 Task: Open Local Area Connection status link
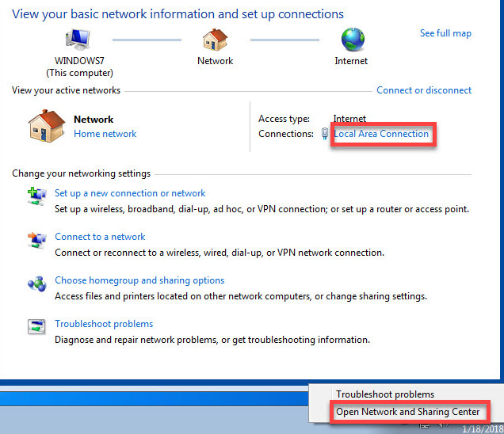[381, 134]
